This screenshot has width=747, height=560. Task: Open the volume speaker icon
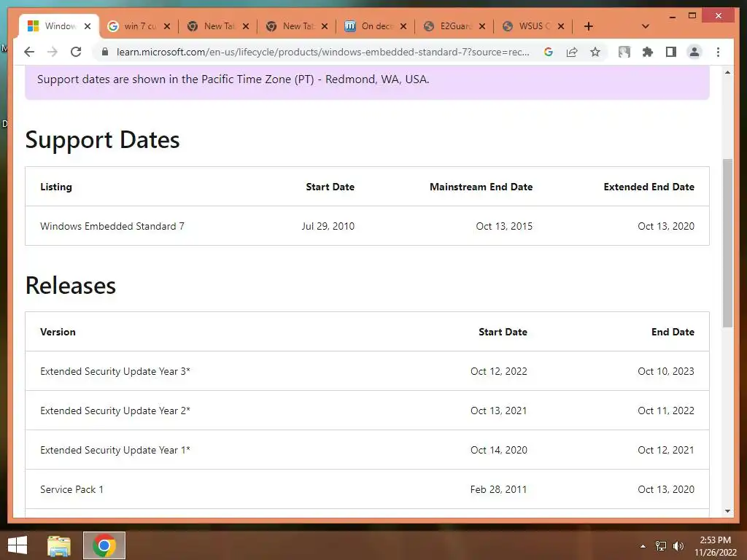pos(678,546)
